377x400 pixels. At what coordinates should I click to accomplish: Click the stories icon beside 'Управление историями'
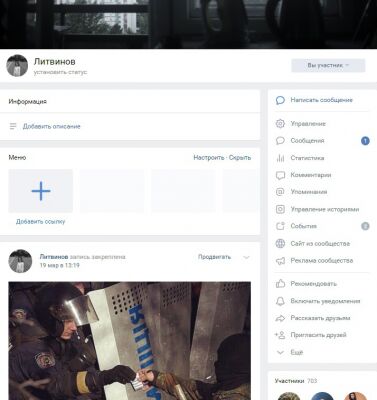[x=280, y=209]
